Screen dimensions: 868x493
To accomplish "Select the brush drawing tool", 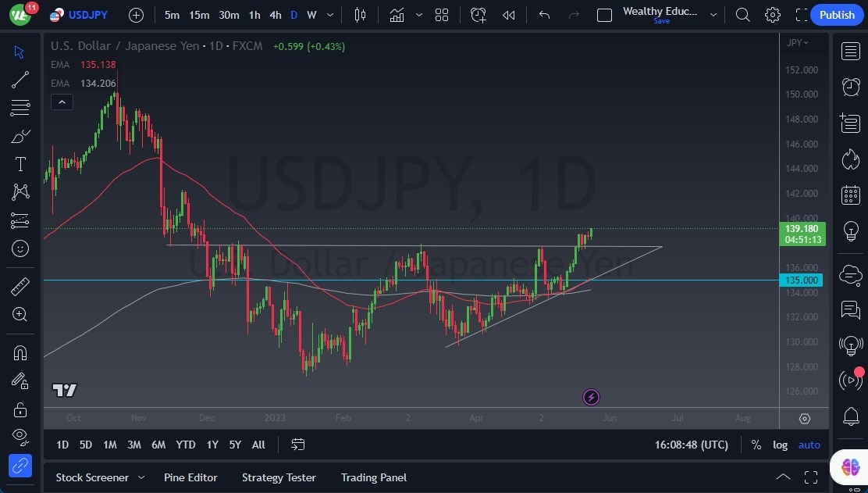I will tap(20, 135).
